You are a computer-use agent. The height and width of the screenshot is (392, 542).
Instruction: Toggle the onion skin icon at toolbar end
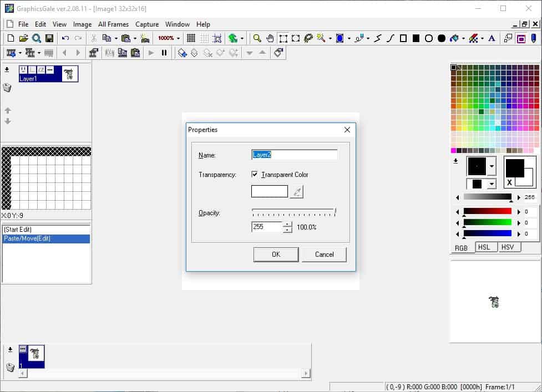click(x=533, y=38)
